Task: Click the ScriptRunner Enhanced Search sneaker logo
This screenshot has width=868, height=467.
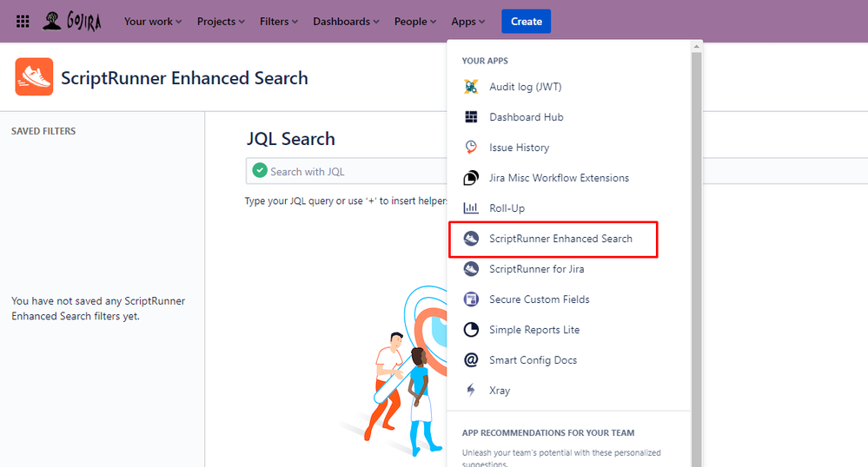Action: (35, 77)
